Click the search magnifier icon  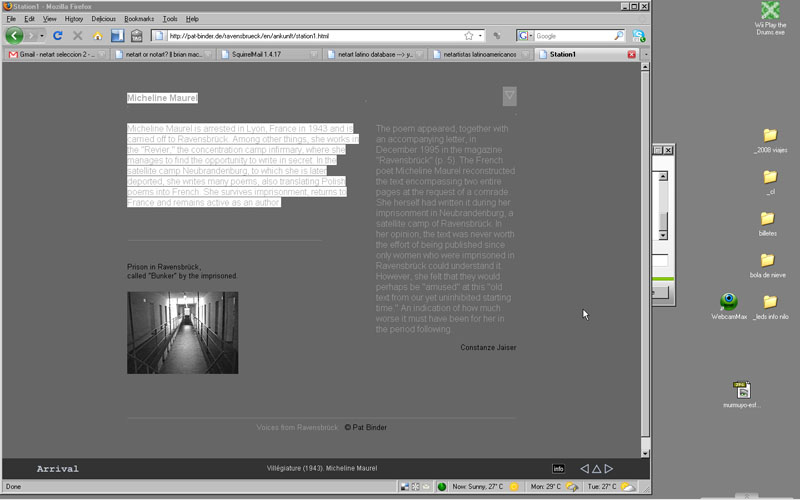tap(618, 36)
